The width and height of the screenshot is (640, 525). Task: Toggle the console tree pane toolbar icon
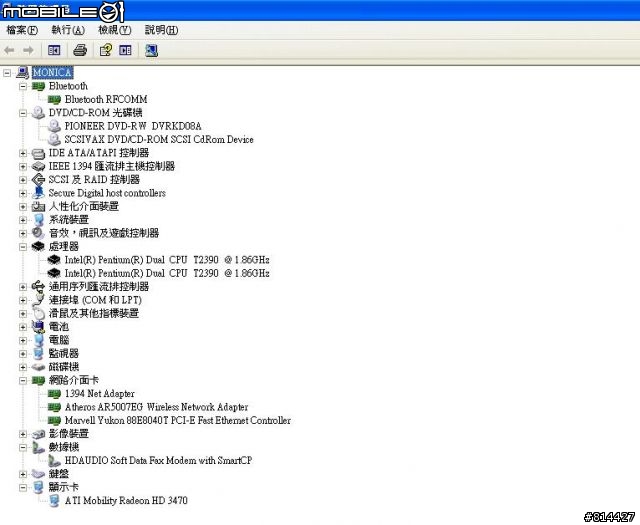click(x=54, y=50)
